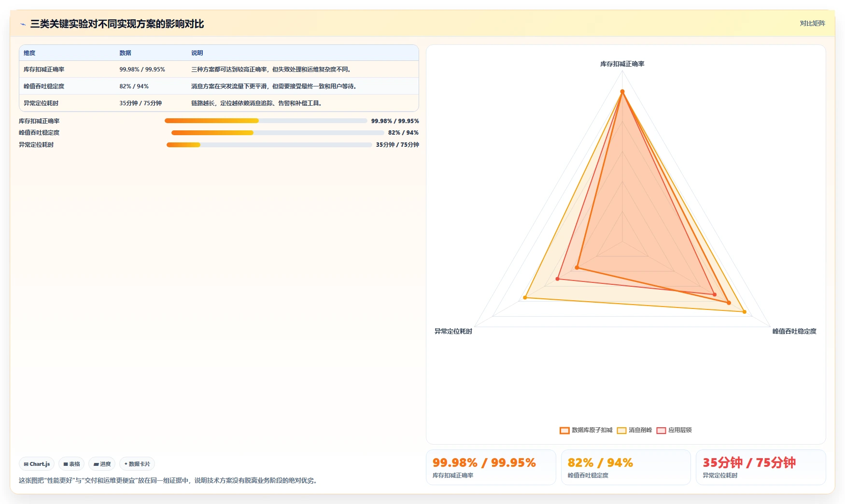845x504 pixels.
Task: Click 库存扣减正确率 cell in the table
Action: coord(44,70)
